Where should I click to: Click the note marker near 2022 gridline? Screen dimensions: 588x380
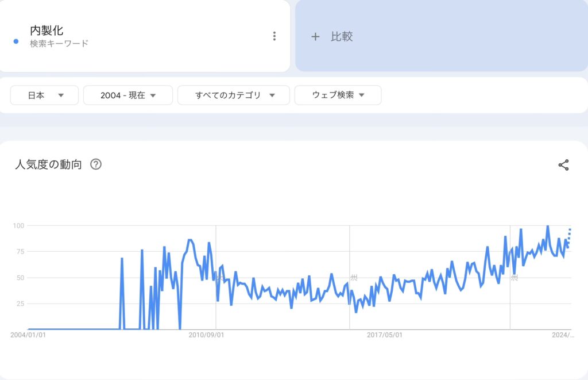click(x=514, y=278)
